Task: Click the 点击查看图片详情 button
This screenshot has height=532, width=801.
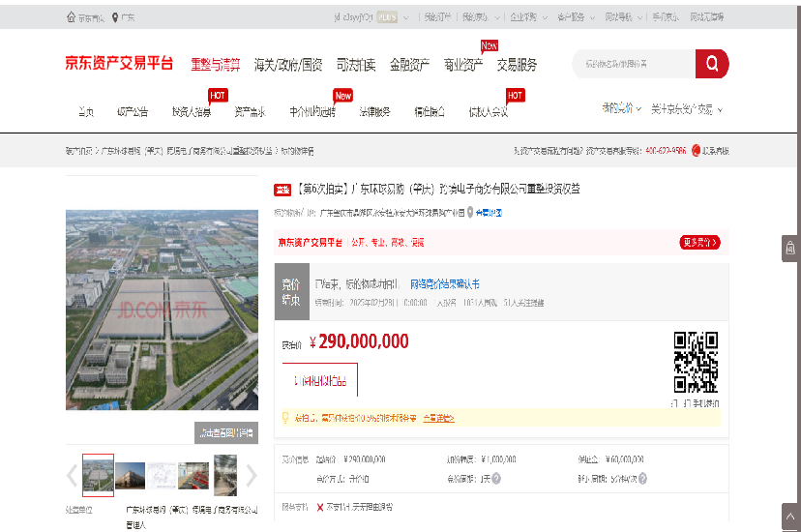Action: (226, 433)
